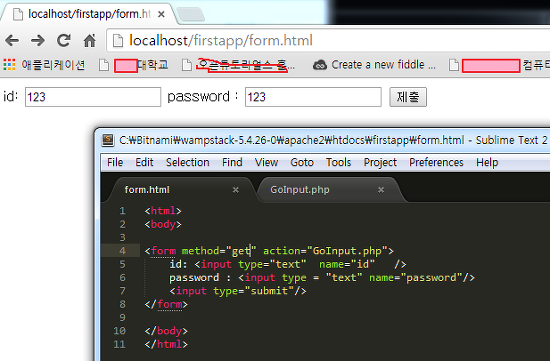550x361 pixels.
Task: Click the page icon in the address bar
Action: pos(118,41)
